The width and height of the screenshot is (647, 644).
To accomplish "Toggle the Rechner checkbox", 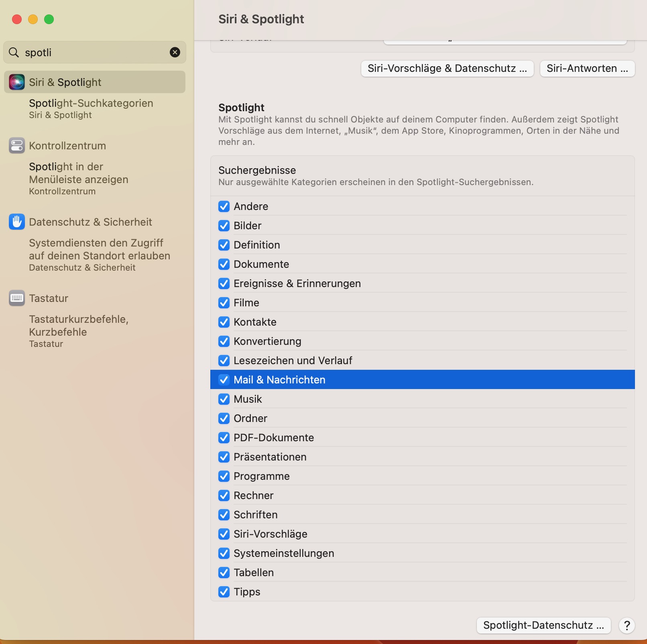I will tap(224, 495).
